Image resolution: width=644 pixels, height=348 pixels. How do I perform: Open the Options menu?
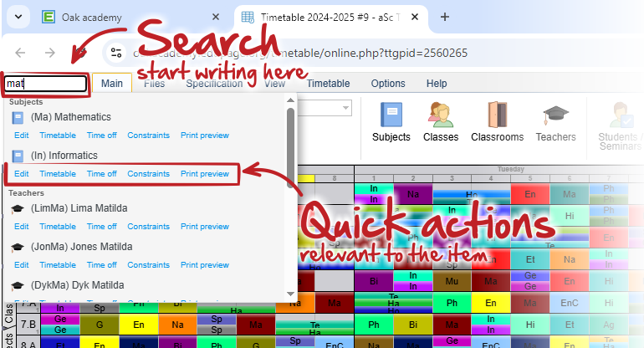point(387,84)
